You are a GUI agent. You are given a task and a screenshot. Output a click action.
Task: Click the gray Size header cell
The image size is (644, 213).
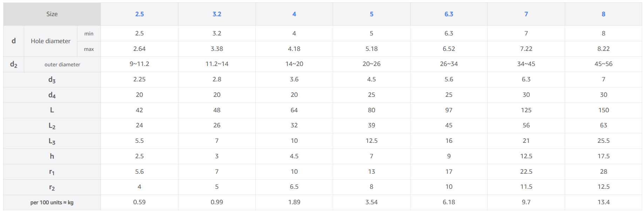click(52, 14)
